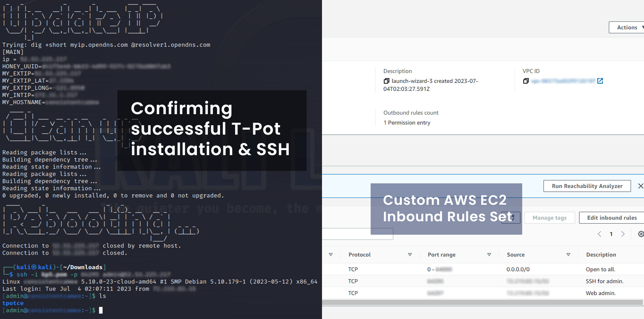
Task: Click the 'launch-wizard-3 created' description text
Action: pyautogui.click(x=431, y=85)
